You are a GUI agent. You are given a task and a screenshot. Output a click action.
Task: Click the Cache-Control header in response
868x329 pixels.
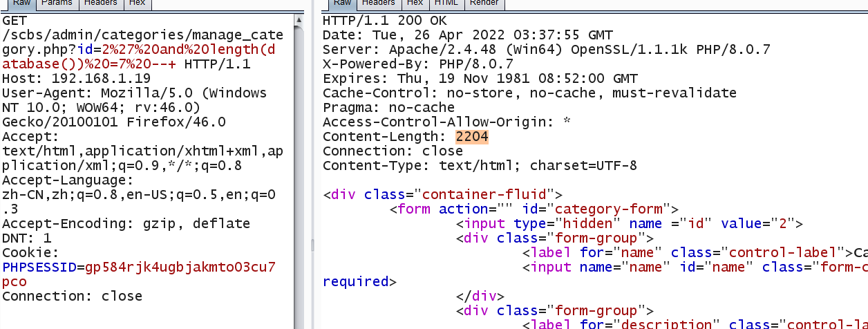(530, 93)
